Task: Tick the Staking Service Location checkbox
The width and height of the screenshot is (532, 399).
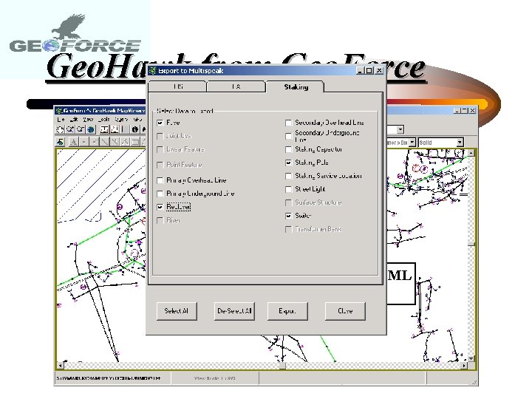Action: tap(288, 176)
